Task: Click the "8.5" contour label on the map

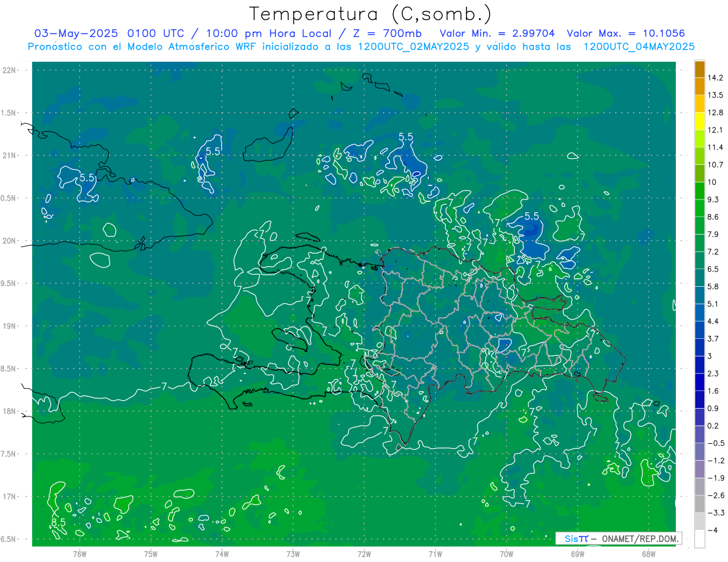Action: click(58, 523)
